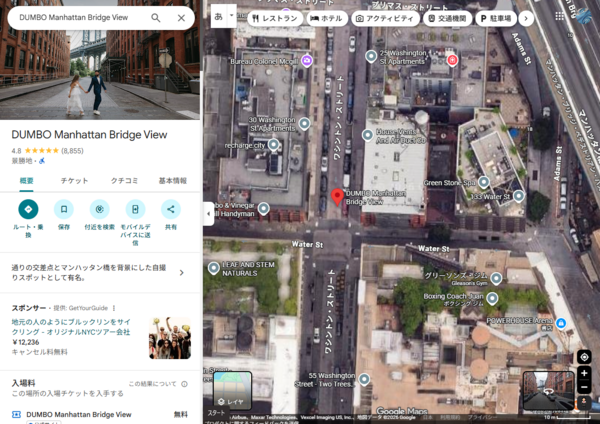Zoom out with the minus button

pyautogui.click(x=584, y=387)
